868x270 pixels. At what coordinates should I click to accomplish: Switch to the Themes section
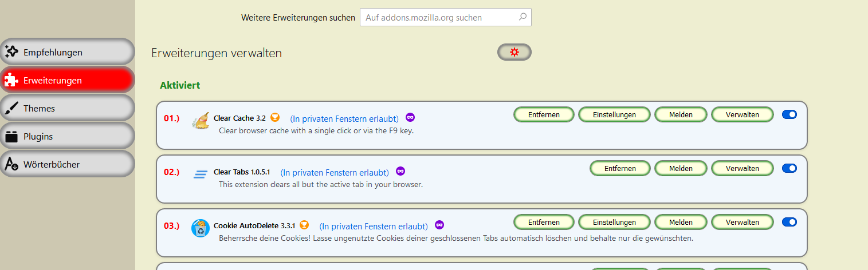[67, 108]
